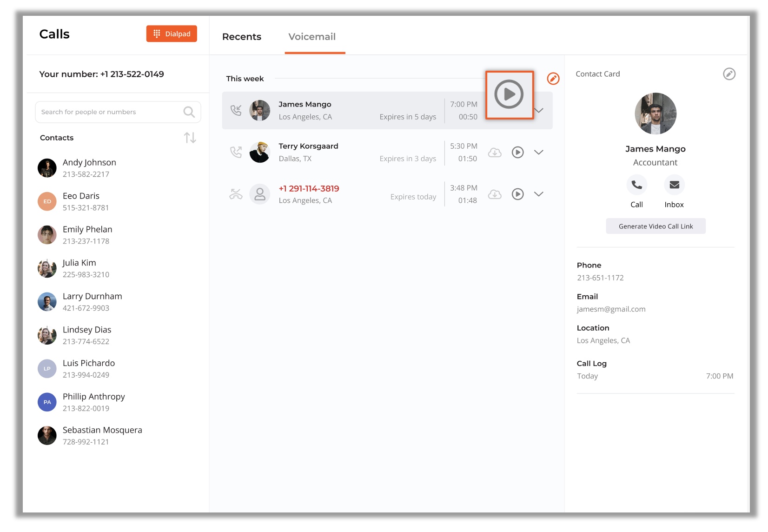Download voicemail from +1 291-114-3819

(495, 194)
